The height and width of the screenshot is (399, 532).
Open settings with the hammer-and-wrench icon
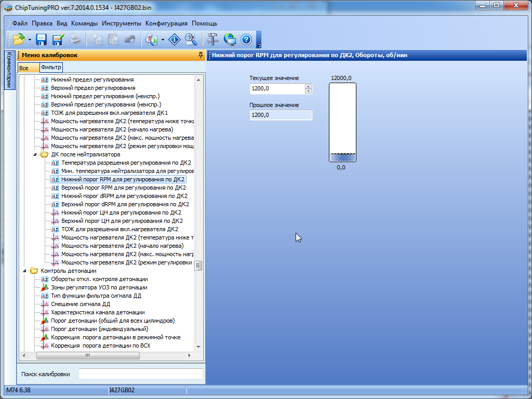(213, 39)
